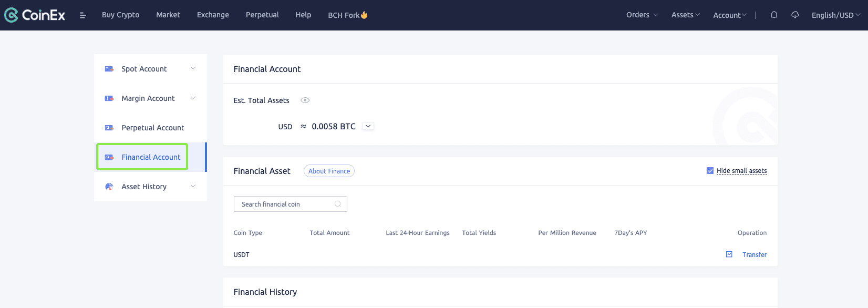This screenshot has width=868, height=308.
Task: Click the 7Day's APY column header
Action: pos(631,233)
